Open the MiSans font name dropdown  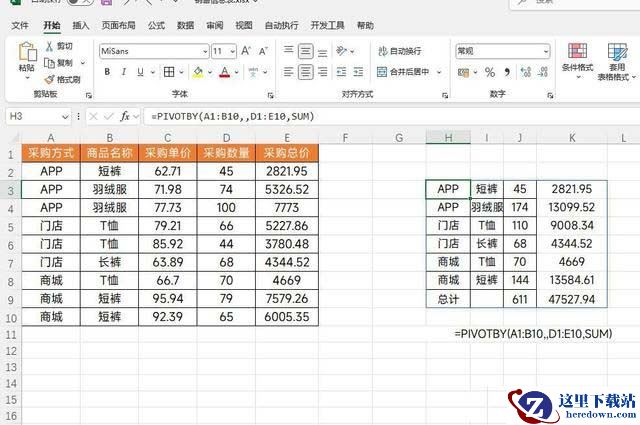click(205, 51)
